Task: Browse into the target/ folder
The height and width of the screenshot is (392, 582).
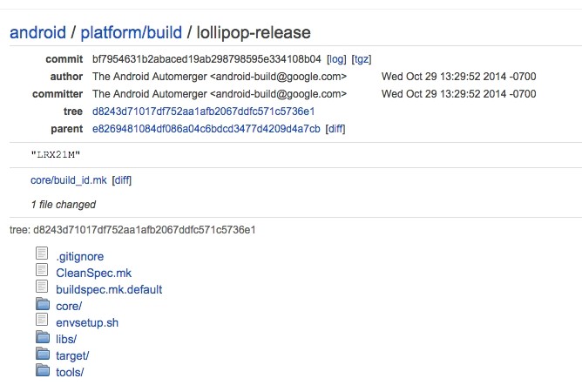Action: tap(72, 355)
